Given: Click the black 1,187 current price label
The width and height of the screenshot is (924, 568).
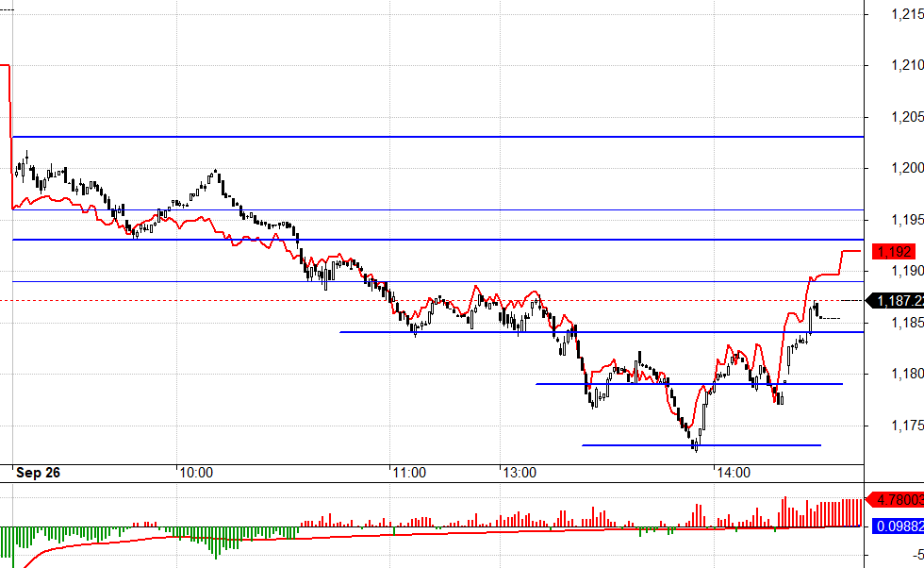Looking at the screenshot, I should pos(896,301).
